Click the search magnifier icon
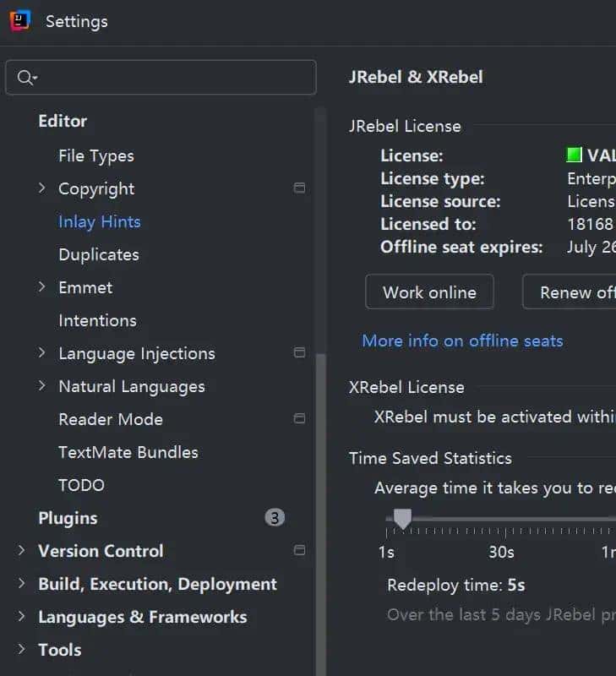Image resolution: width=616 pixels, height=676 pixels. (25, 78)
